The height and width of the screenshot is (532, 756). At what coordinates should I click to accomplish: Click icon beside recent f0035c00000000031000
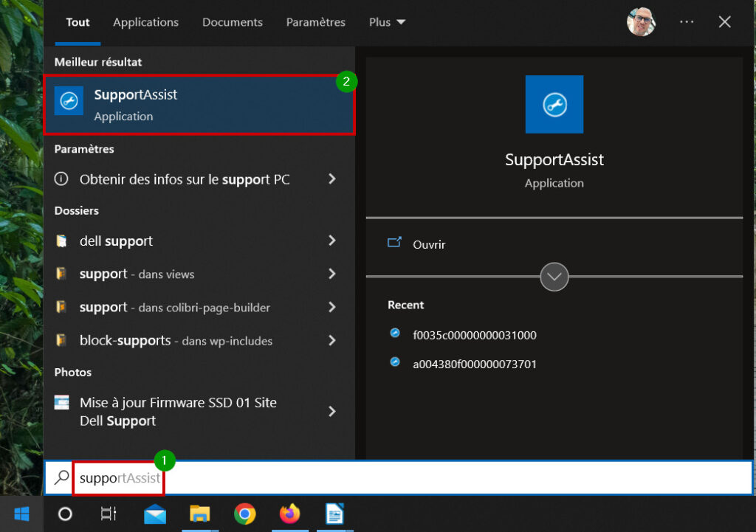[395, 333]
